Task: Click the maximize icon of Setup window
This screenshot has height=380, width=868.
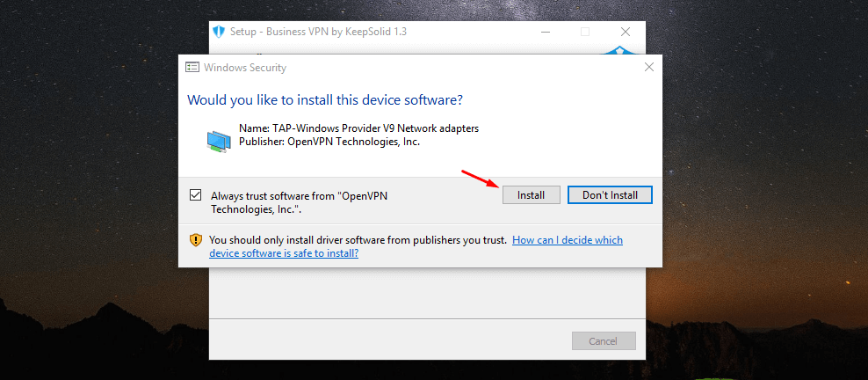Action: point(584,32)
